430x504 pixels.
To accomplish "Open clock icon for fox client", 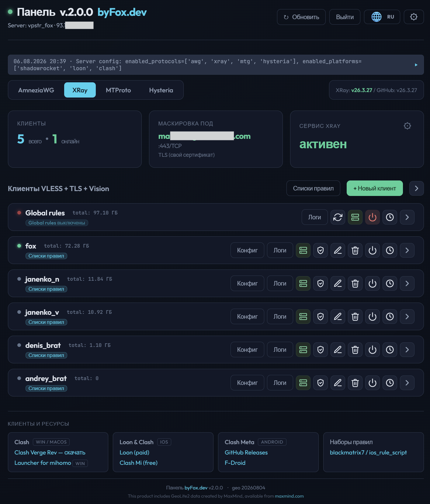I will (x=390, y=250).
